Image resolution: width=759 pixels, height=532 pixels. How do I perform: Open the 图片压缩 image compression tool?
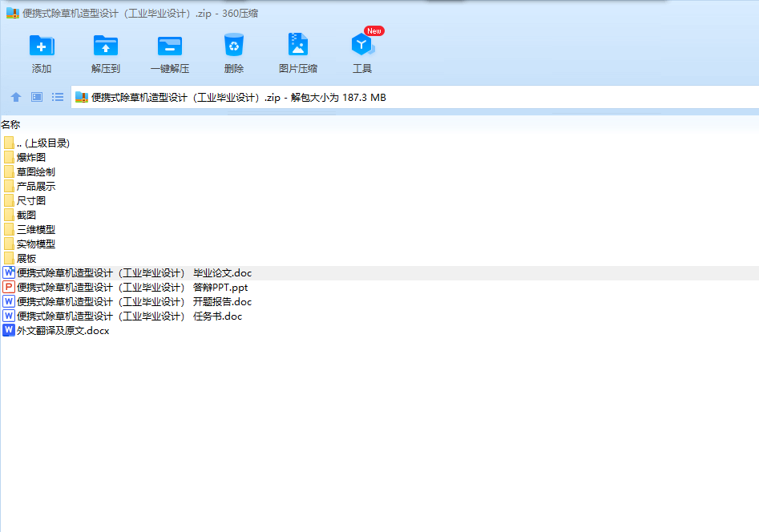297,45
